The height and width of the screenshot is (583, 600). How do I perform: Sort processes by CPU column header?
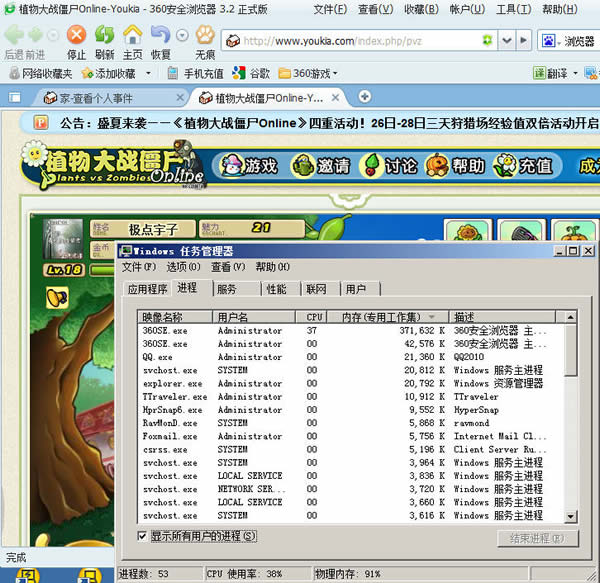[311, 317]
